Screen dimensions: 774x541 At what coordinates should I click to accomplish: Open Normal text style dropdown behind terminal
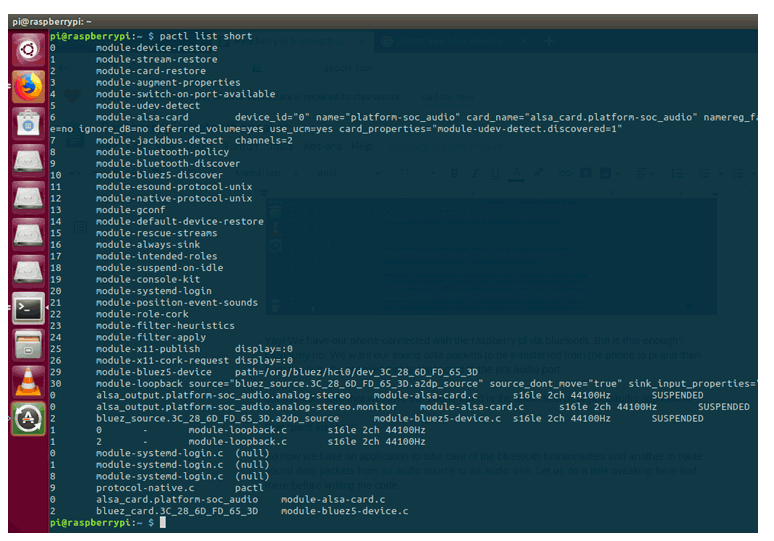pyautogui.click(x=267, y=173)
